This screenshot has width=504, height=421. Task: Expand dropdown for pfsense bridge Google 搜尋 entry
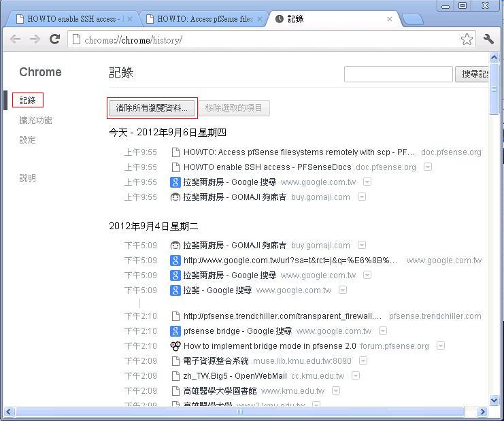click(382, 331)
